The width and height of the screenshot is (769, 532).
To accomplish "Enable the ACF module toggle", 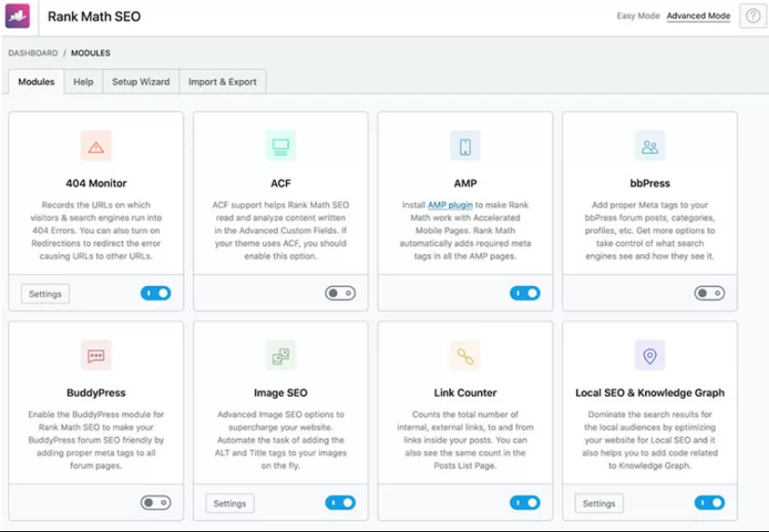I will pyautogui.click(x=340, y=293).
